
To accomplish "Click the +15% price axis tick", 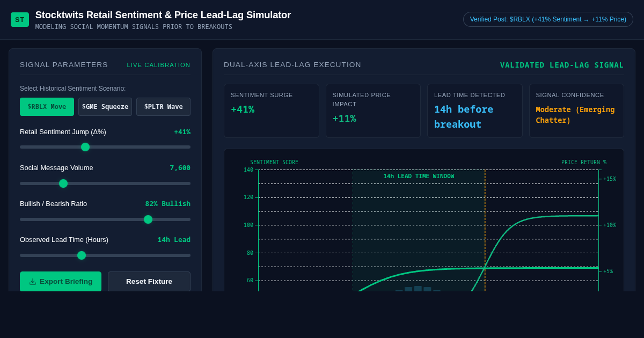I will pos(610,179).
